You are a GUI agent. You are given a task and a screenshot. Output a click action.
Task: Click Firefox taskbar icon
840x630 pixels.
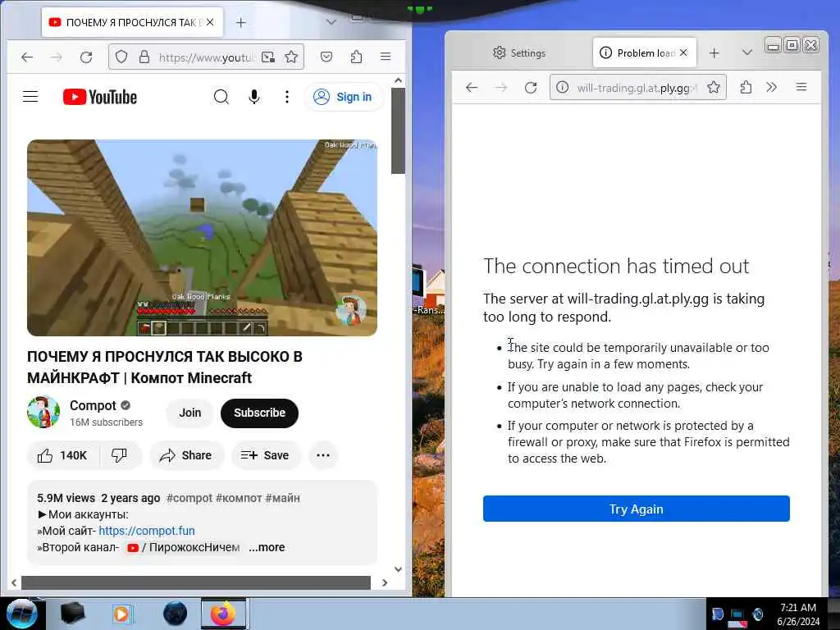(x=223, y=614)
